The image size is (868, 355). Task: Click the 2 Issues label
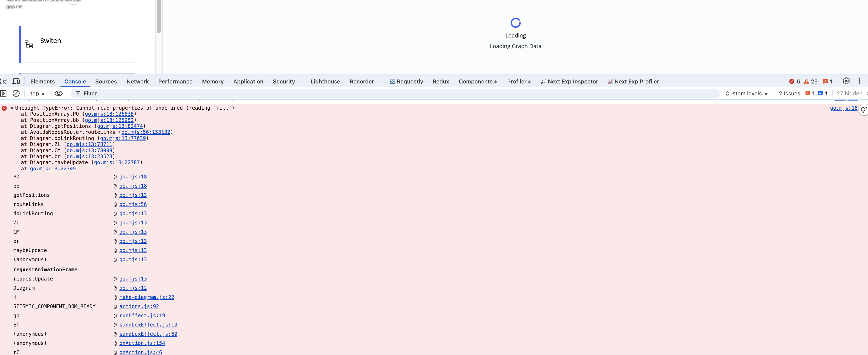coord(790,94)
